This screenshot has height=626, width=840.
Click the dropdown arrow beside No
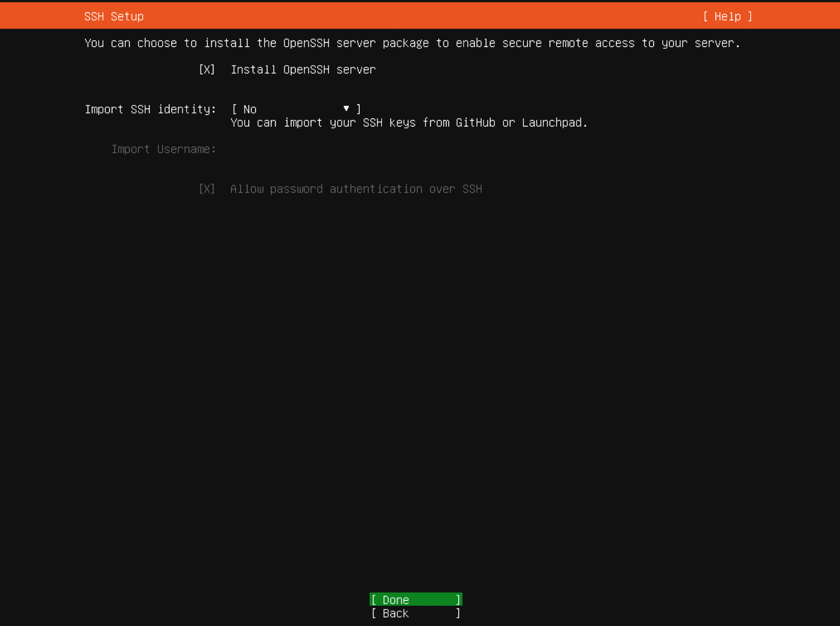[x=346, y=108]
